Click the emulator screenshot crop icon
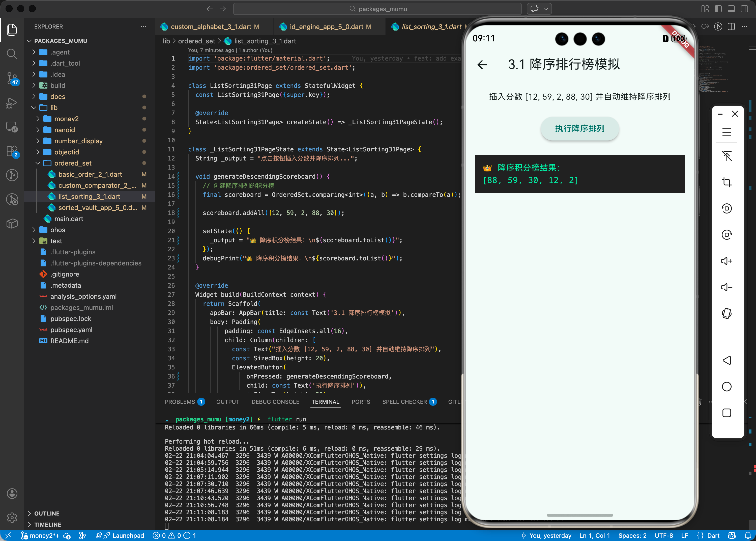756x541 pixels. coord(726,182)
